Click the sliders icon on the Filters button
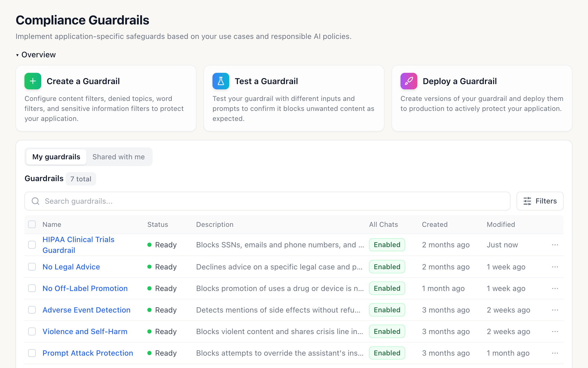Screen dimensions: 588x368 pyautogui.click(x=527, y=201)
